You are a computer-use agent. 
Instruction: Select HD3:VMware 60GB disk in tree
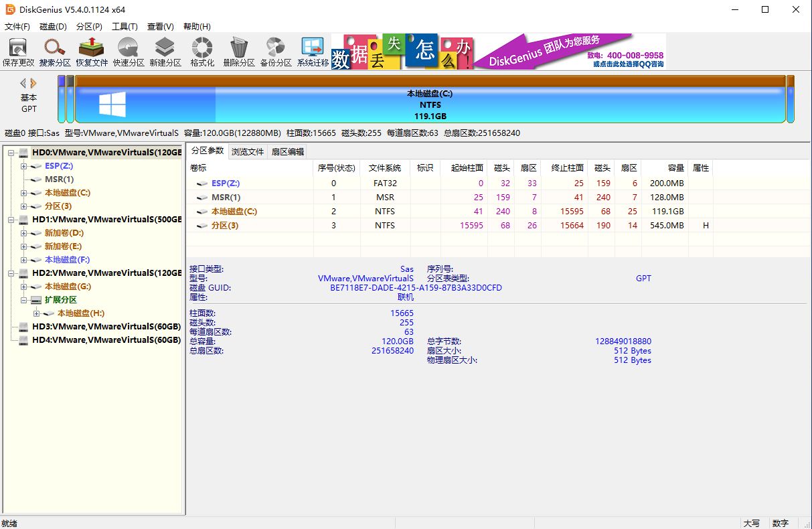106,327
